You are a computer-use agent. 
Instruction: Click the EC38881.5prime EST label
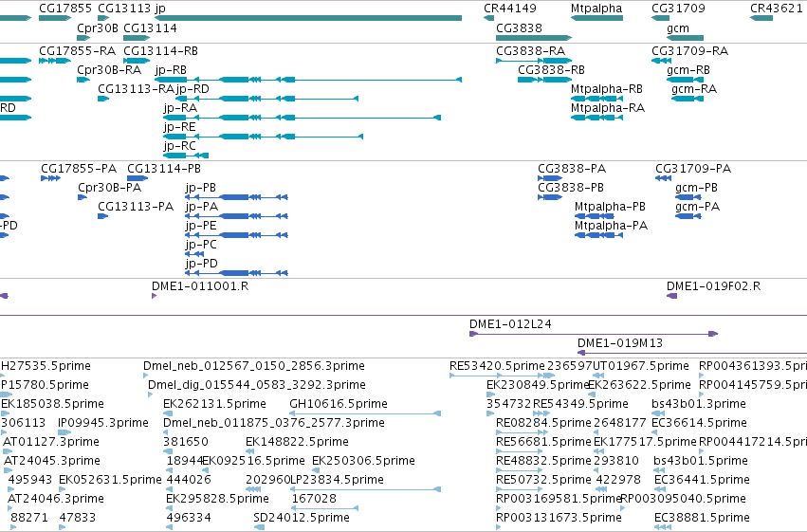(x=702, y=518)
